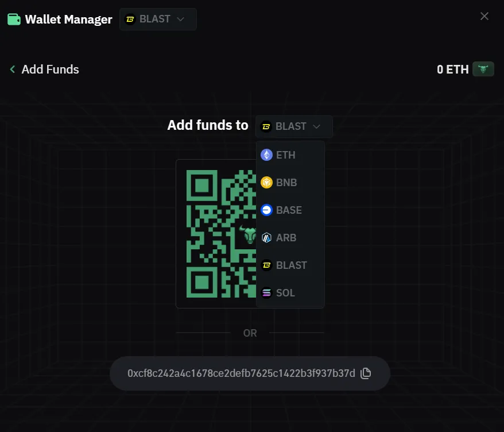The height and width of the screenshot is (432, 504).
Task: Click the Wallet Manager title
Action: tap(68, 20)
